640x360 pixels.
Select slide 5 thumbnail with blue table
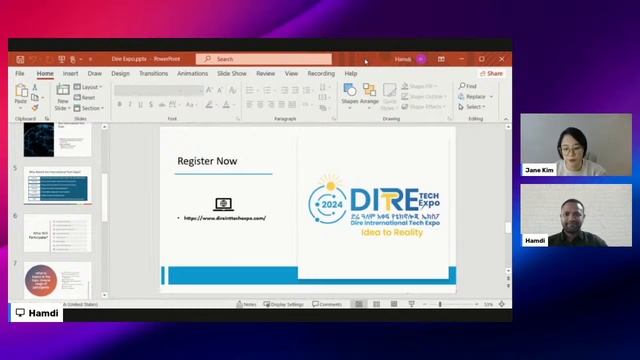[x=58, y=186]
